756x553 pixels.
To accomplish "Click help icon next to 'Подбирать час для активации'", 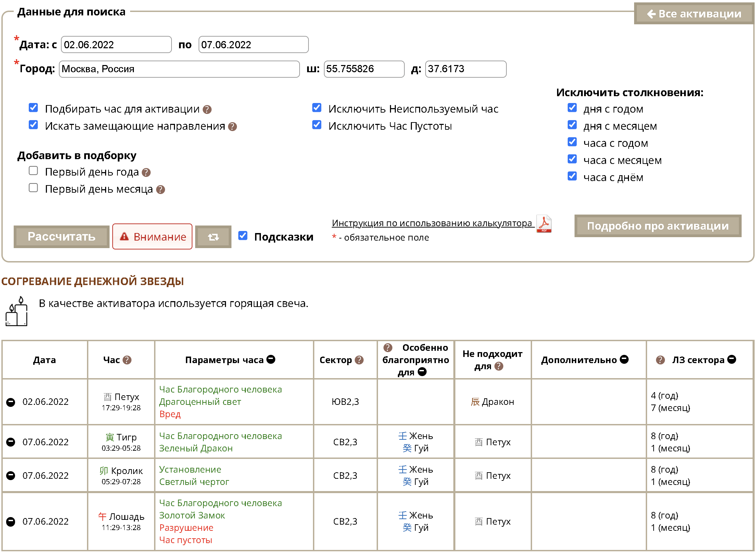I will (x=207, y=110).
